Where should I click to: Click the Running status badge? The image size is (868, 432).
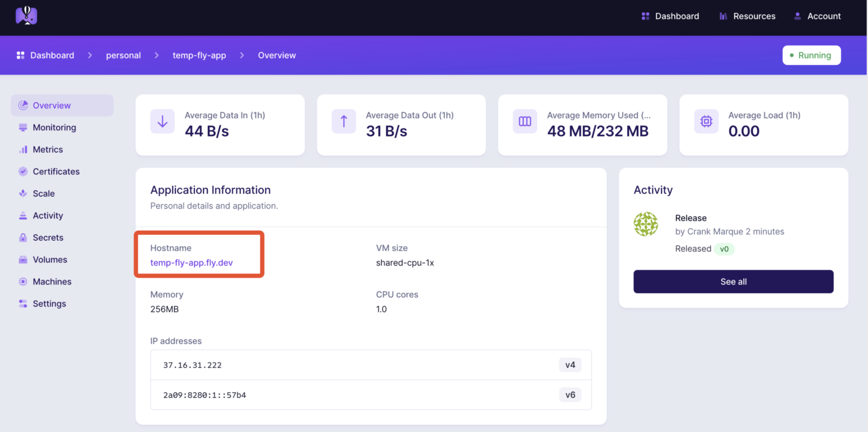click(811, 56)
